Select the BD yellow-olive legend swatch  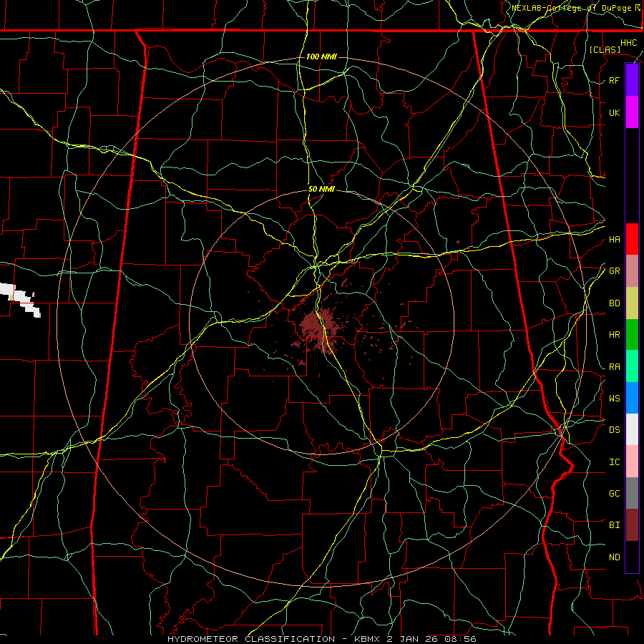pyautogui.click(x=632, y=303)
